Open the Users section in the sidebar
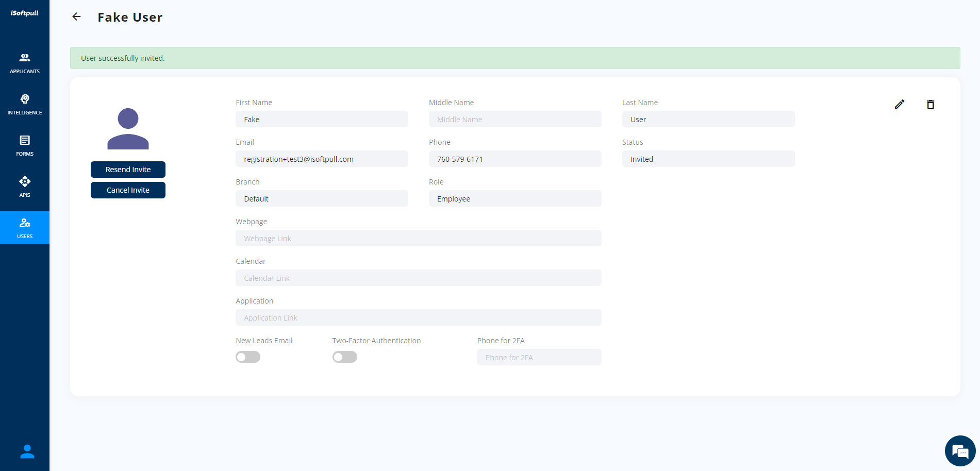The width and height of the screenshot is (980, 471). pyautogui.click(x=25, y=228)
